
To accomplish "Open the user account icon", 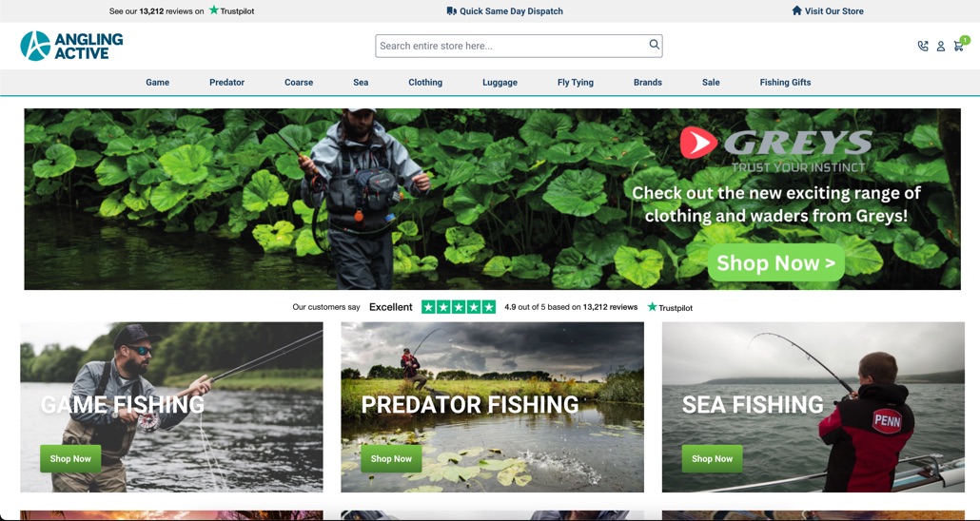I will pyautogui.click(x=941, y=47).
